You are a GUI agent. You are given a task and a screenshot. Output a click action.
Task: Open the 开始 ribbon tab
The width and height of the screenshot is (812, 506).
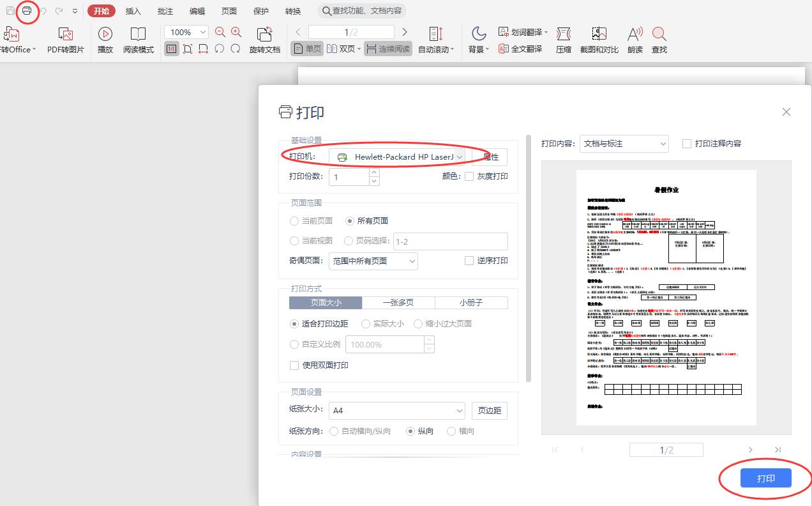click(x=101, y=11)
